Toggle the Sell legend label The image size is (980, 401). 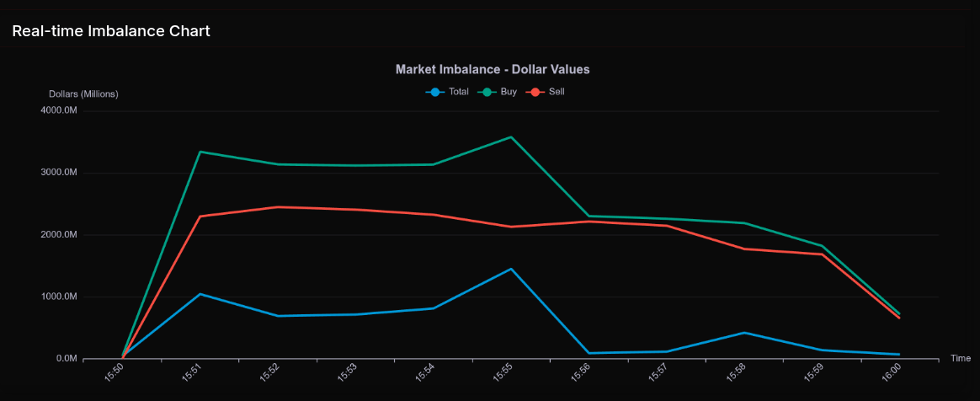(x=557, y=92)
